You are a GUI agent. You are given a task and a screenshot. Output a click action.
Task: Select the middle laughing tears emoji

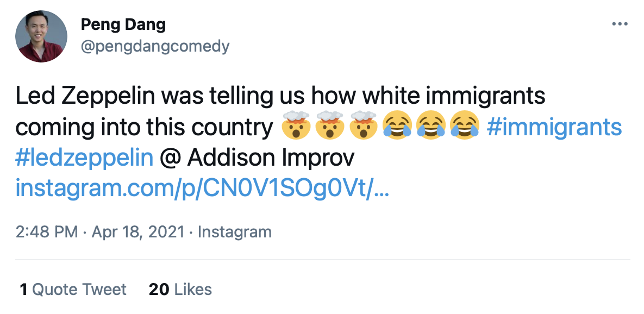[x=430, y=127]
